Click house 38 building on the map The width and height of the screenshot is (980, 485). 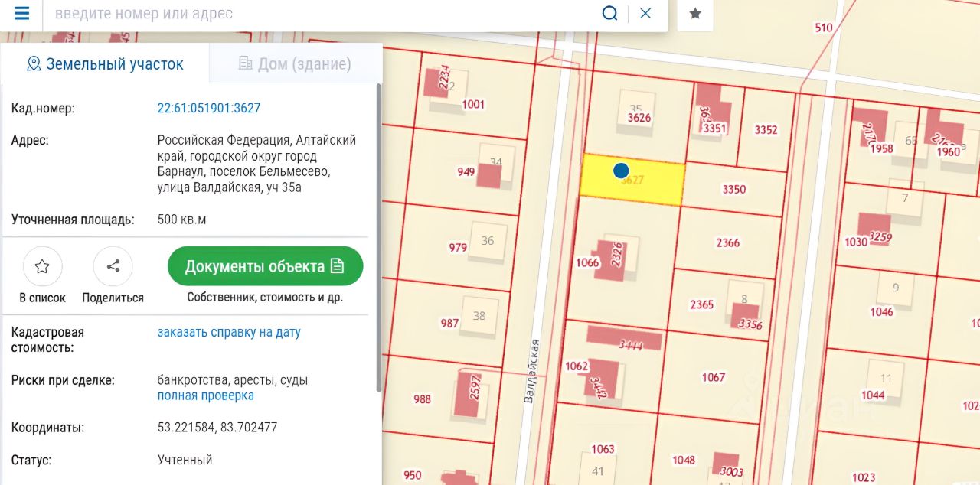(479, 316)
